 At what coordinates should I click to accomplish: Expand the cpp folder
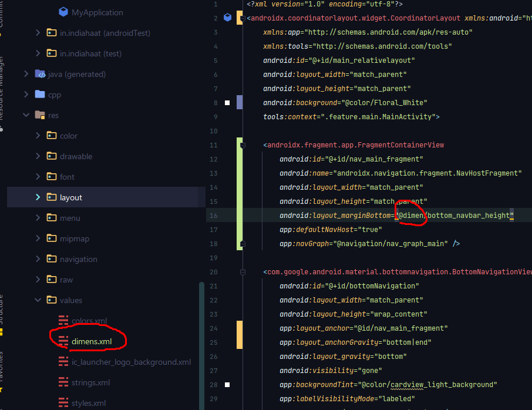pos(26,95)
